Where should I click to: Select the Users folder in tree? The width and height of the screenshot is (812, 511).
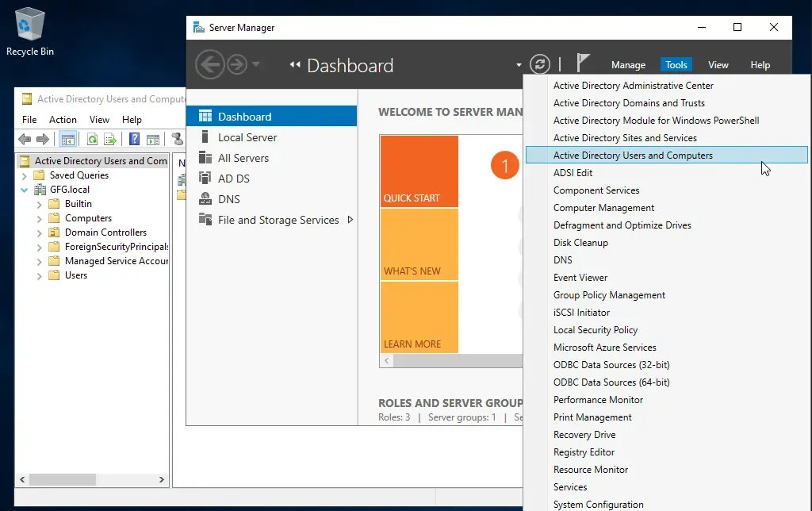click(75, 275)
